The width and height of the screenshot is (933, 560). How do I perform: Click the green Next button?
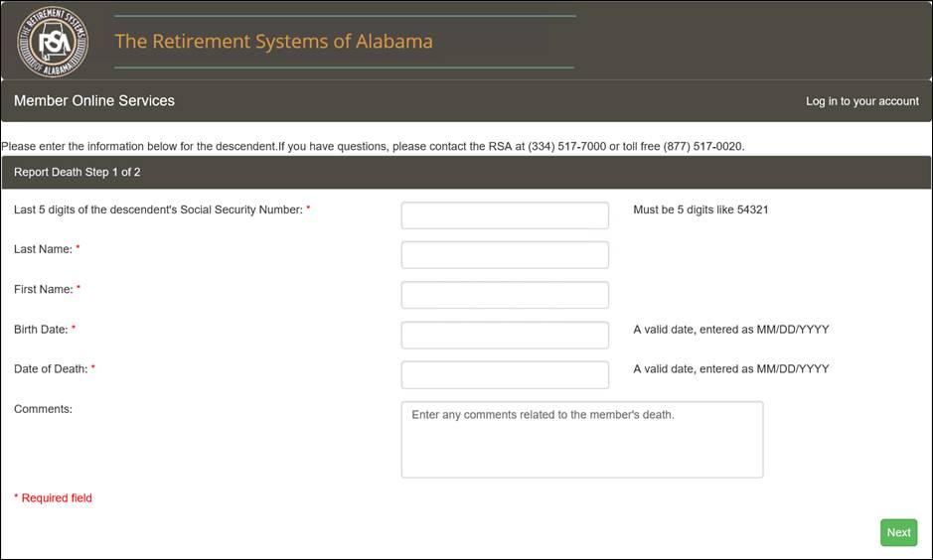coord(898,532)
